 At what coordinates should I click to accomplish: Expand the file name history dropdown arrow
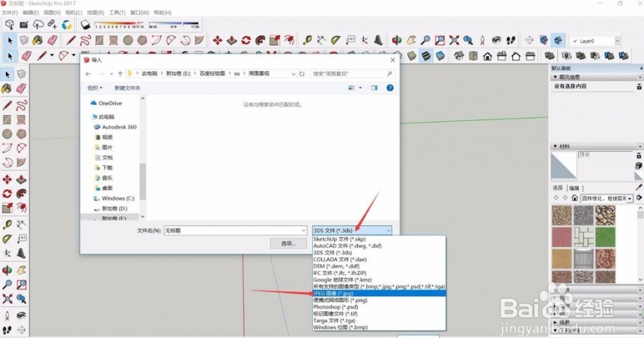(x=303, y=230)
